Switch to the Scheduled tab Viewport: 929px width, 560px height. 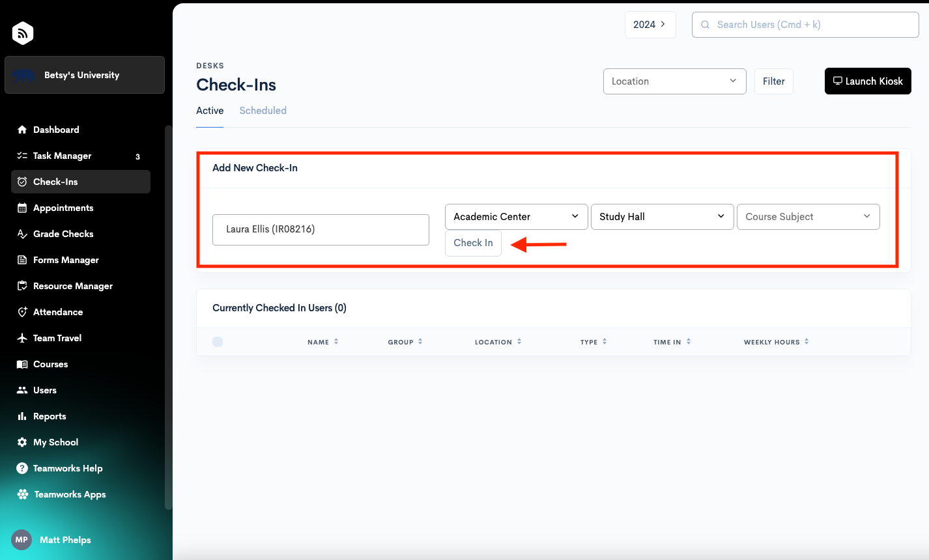click(263, 111)
